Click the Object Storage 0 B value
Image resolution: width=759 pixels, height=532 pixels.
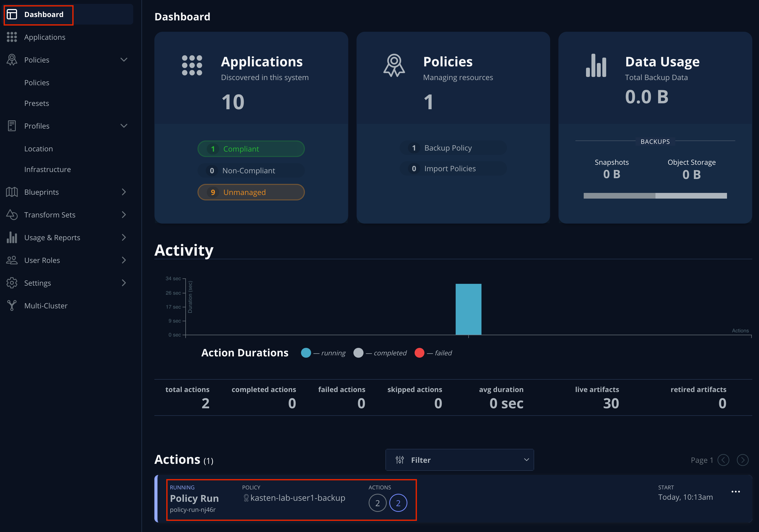(x=692, y=174)
